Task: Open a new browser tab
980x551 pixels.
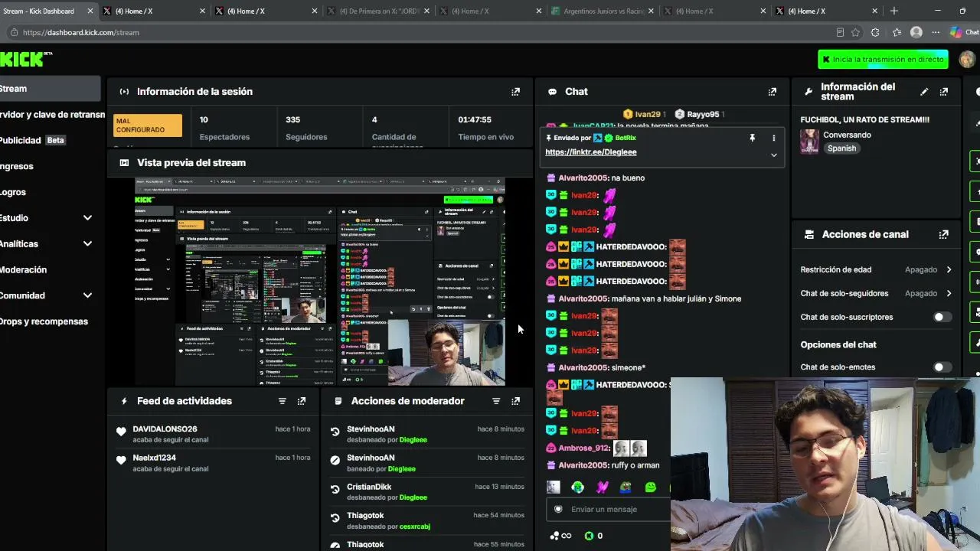Action: coord(893,11)
